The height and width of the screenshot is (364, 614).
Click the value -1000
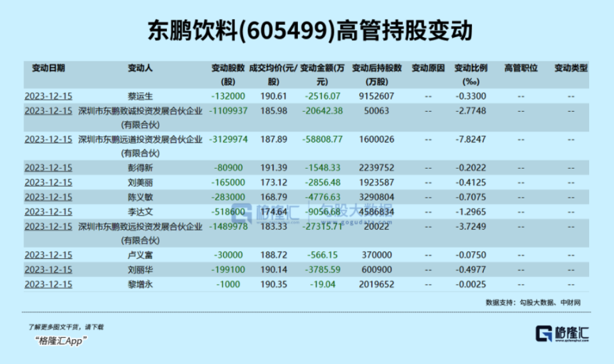click(228, 285)
